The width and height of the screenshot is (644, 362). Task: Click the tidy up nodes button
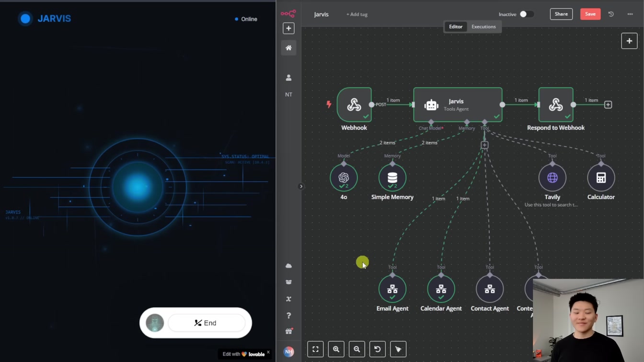click(398, 349)
